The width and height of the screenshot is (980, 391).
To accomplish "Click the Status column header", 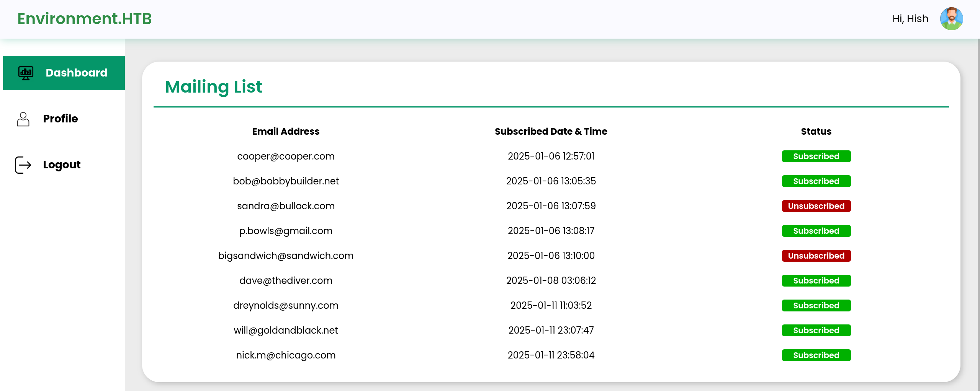I will (816, 132).
